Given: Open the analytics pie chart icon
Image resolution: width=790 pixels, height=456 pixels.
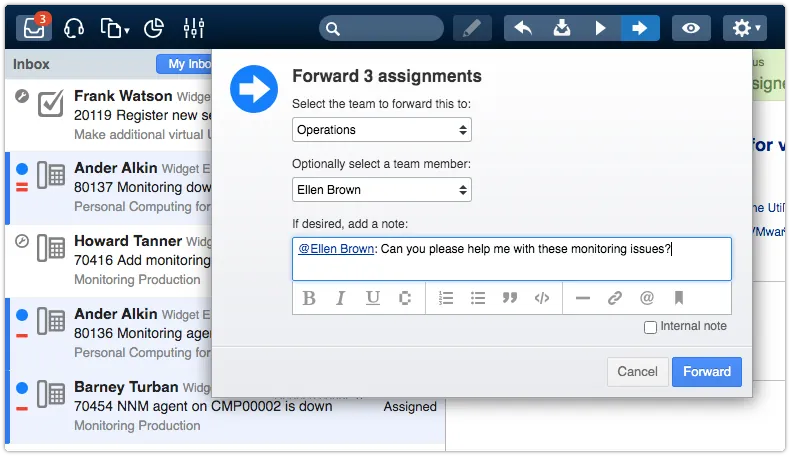Looking at the screenshot, I should click(x=154, y=28).
